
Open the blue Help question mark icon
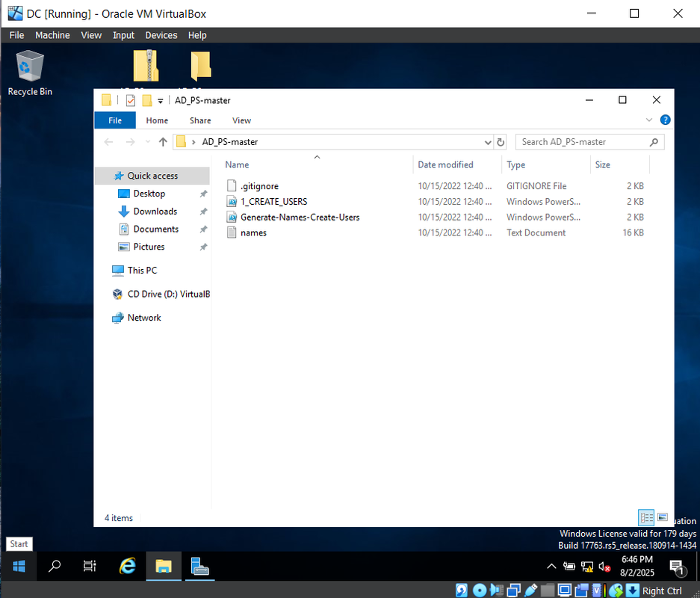pyautogui.click(x=665, y=120)
